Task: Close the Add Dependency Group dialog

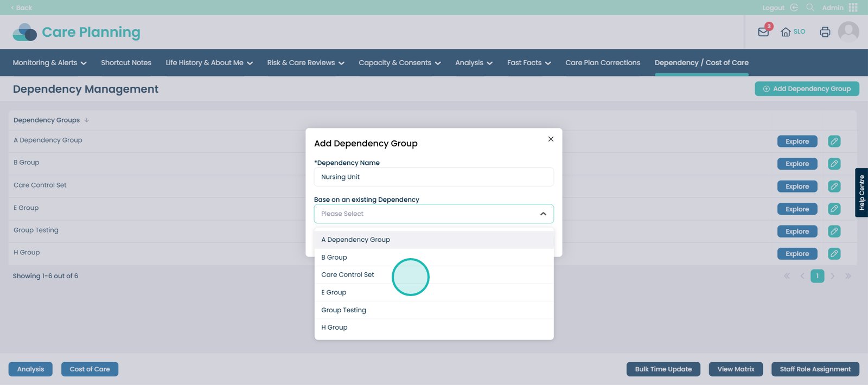Action: 551,139
